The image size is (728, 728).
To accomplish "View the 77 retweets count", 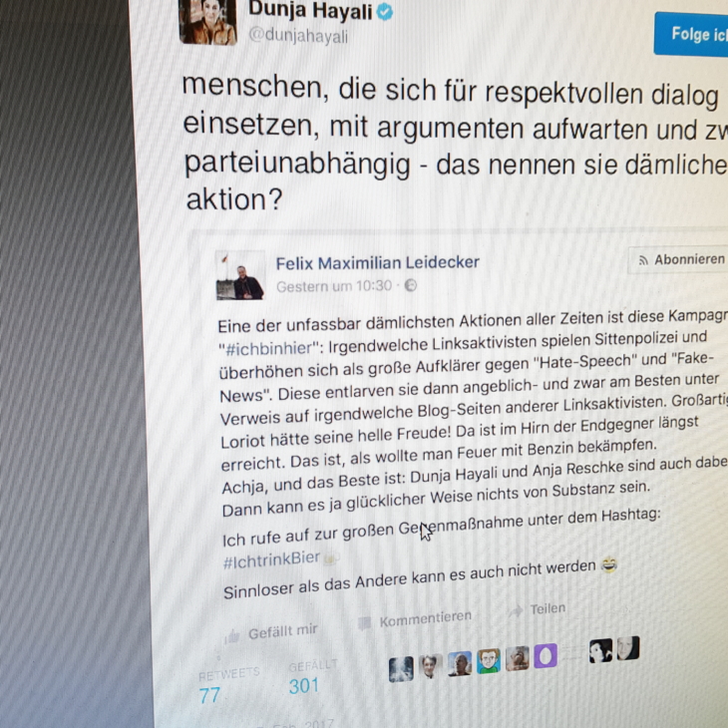I will pyautogui.click(x=209, y=695).
